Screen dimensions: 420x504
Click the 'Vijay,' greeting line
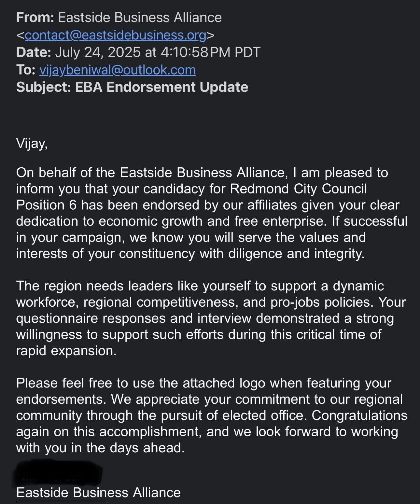coord(32,144)
